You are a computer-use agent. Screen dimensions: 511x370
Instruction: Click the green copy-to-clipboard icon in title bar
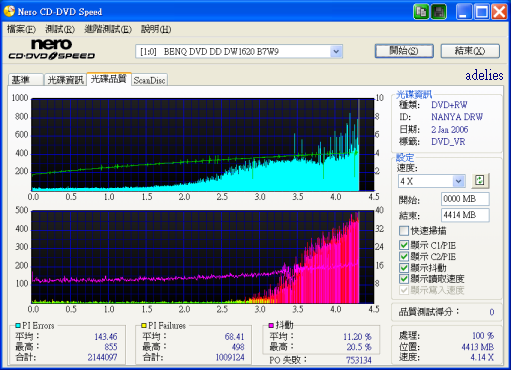point(421,12)
